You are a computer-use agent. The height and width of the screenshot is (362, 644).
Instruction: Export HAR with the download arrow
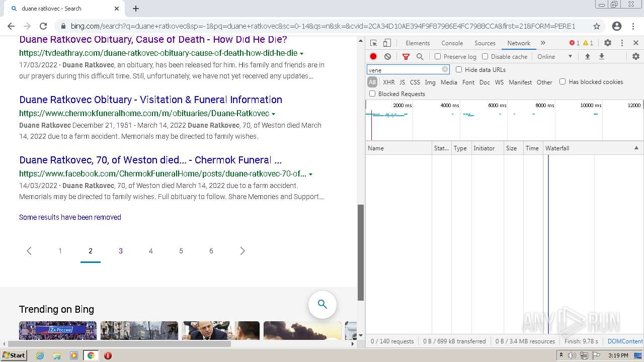click(x=601, y=57)
